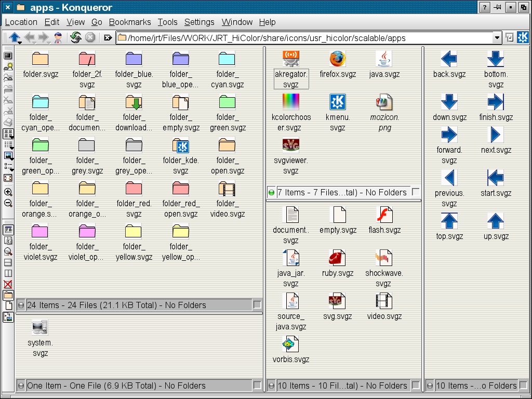Open the Settings menu
The width and height of the screenshot is (532, 399).
click(199, 22)
